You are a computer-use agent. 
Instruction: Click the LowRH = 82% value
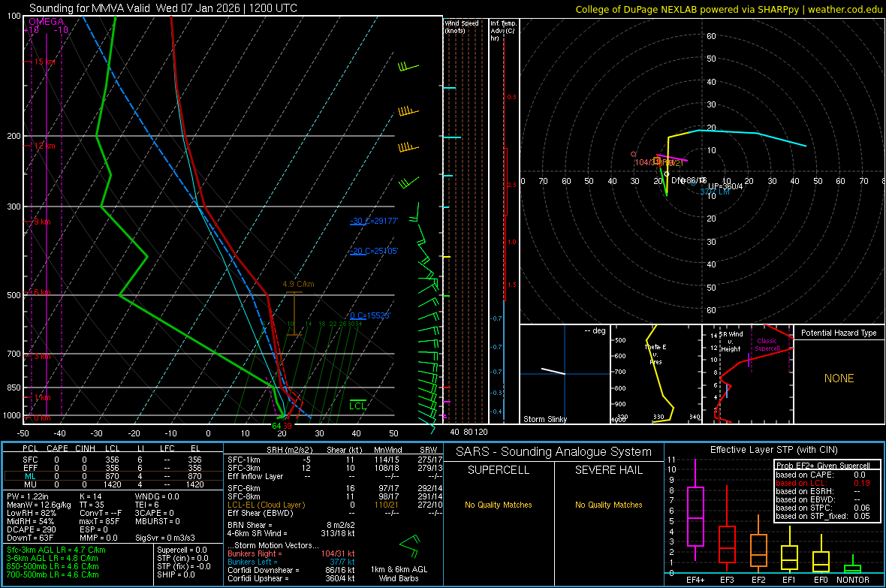[31, 513]
